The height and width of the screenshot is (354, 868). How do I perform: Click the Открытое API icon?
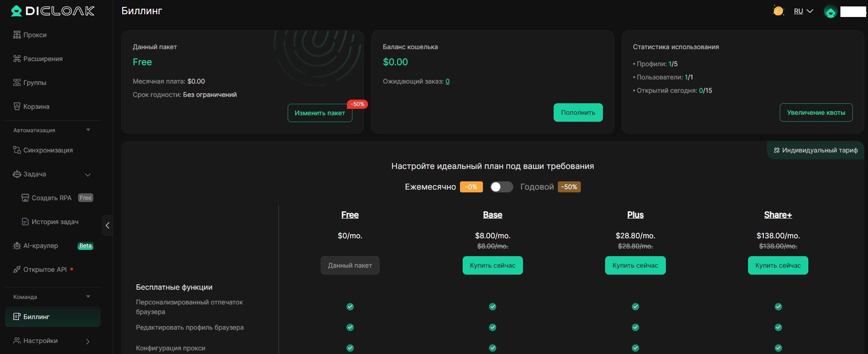coord(17,270)
